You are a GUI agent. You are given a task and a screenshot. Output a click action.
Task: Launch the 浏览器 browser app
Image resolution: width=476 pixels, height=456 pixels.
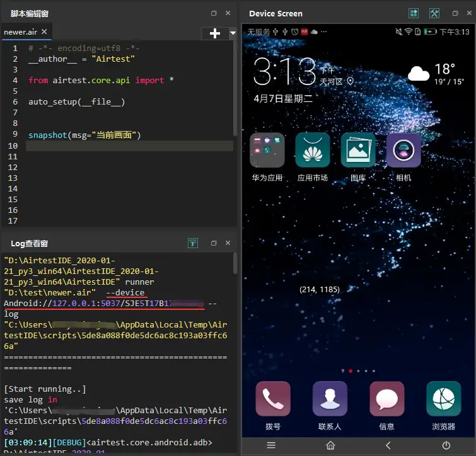[x=443, y=399]
